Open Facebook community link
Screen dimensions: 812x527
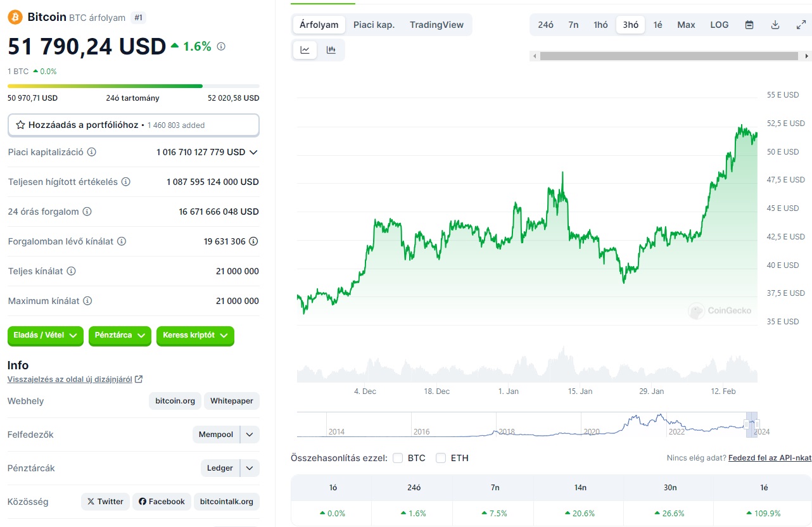click(162, 502)
